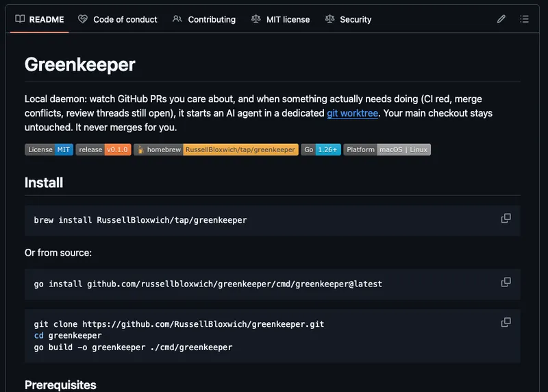Click the Install heading
The width and height of the screenshot is (548, 392).
click(44, 182)
